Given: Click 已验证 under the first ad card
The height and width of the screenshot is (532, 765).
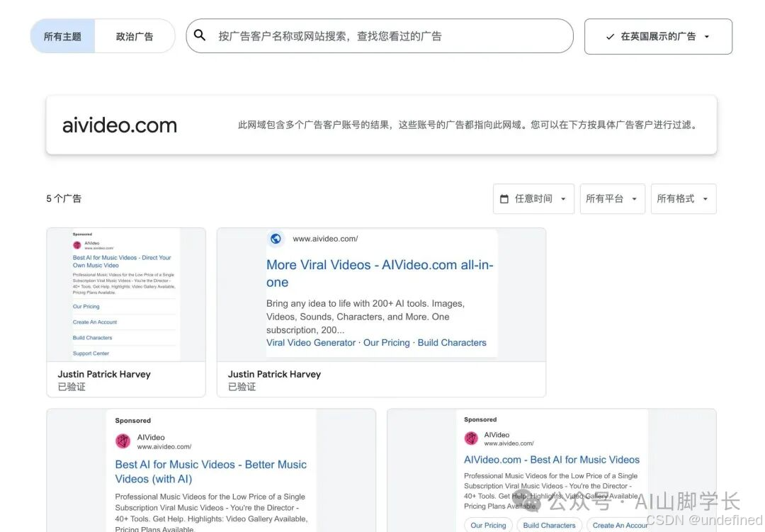Looking at the screenshot, I should pos(72,387).
